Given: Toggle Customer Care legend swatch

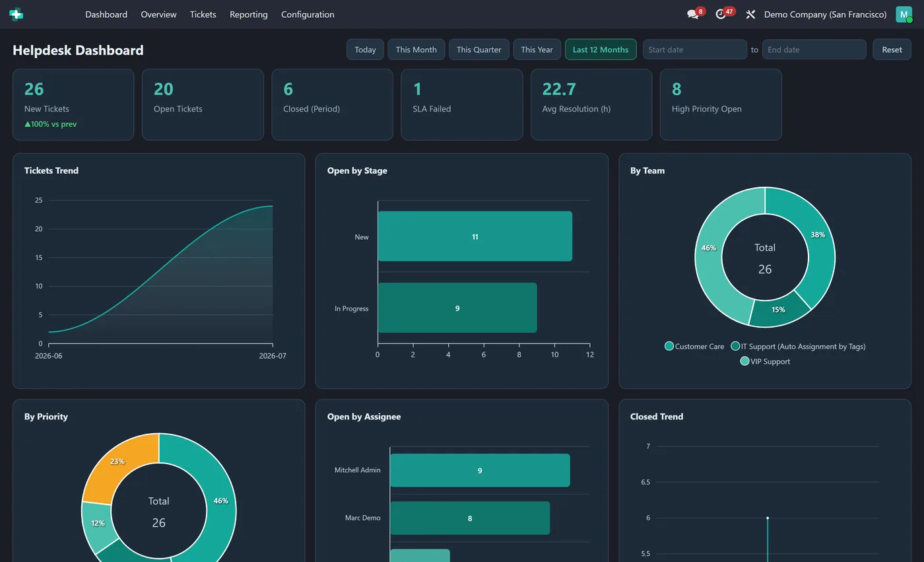Looking at the screenshot, I should coord(669,346).
